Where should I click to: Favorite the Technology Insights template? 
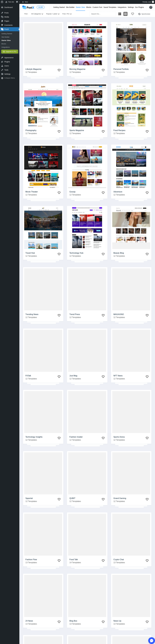click(x=59, y=438)
